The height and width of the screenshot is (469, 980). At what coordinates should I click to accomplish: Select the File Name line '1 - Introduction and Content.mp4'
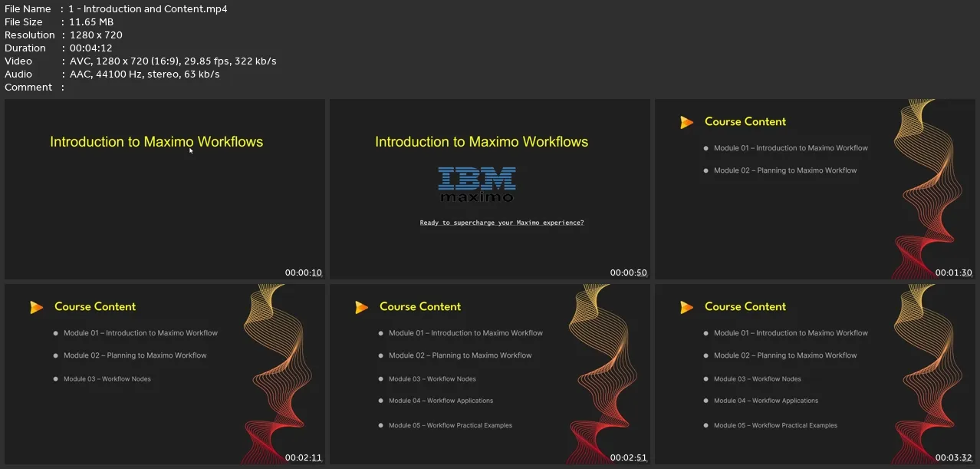tap(148, 8)
